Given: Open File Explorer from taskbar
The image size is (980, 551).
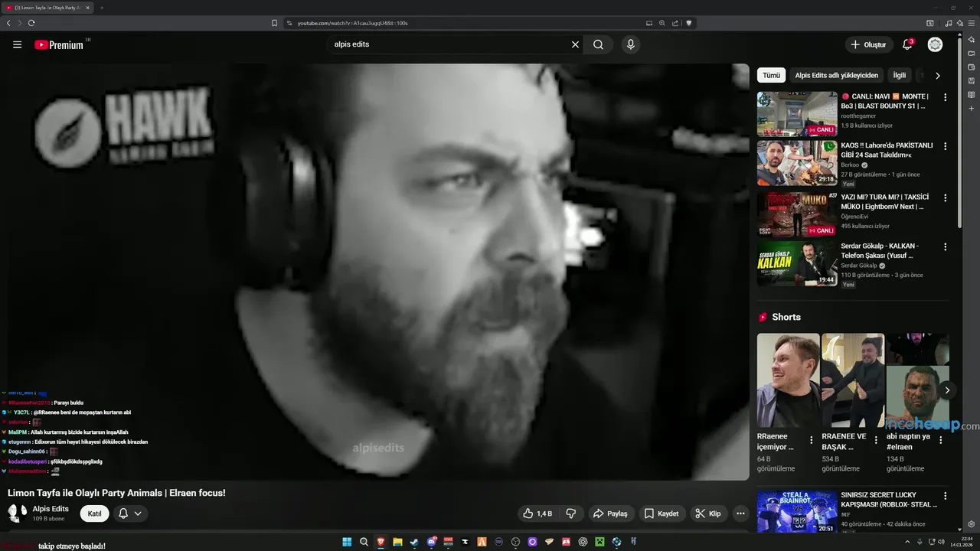Looking at the screenshot, I should coord(397,542).
